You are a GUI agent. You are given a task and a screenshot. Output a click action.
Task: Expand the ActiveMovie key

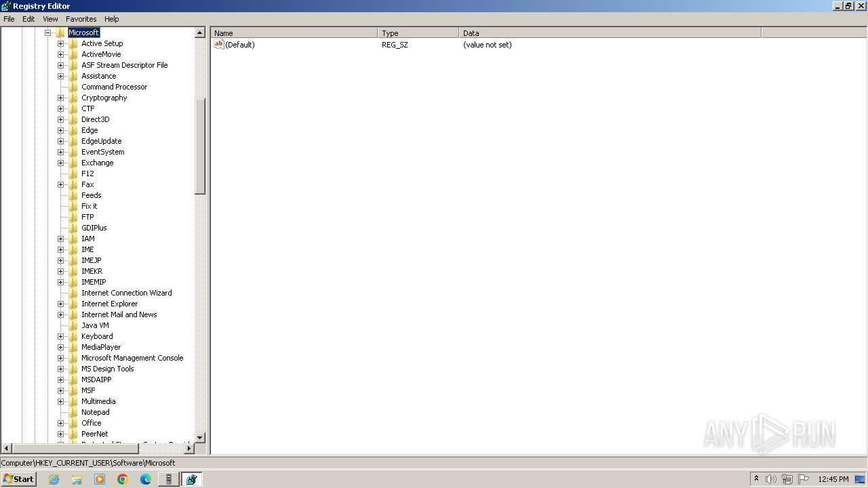click(x=60, y=54)
